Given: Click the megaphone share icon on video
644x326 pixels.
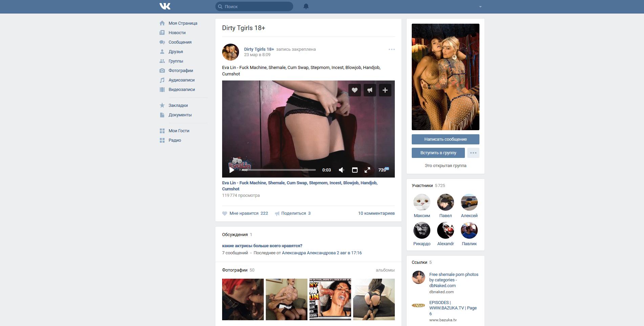Looking at the screenshot, I should click(x=370, y=90).
